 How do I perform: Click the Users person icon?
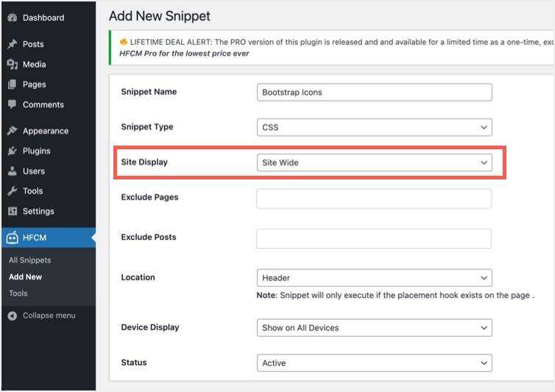pyautogui.click(x=13, y=171)
